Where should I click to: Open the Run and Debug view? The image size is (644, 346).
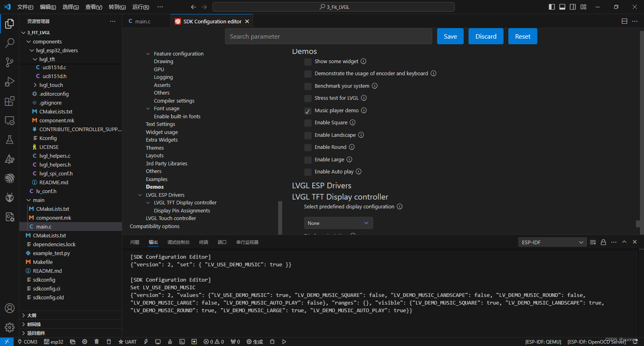pyautogui.click(x=10, y=81)
